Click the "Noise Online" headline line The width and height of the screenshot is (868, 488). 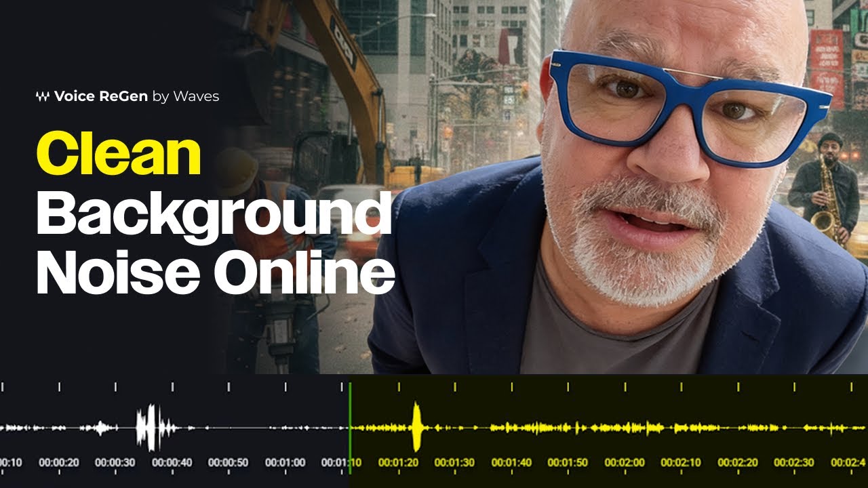215,272
